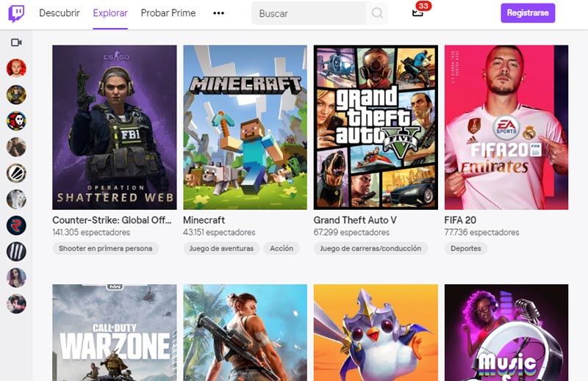
Task: Open the second channel avatar in the sidebar
Action: pyautogui.click(x=16, y=95)
